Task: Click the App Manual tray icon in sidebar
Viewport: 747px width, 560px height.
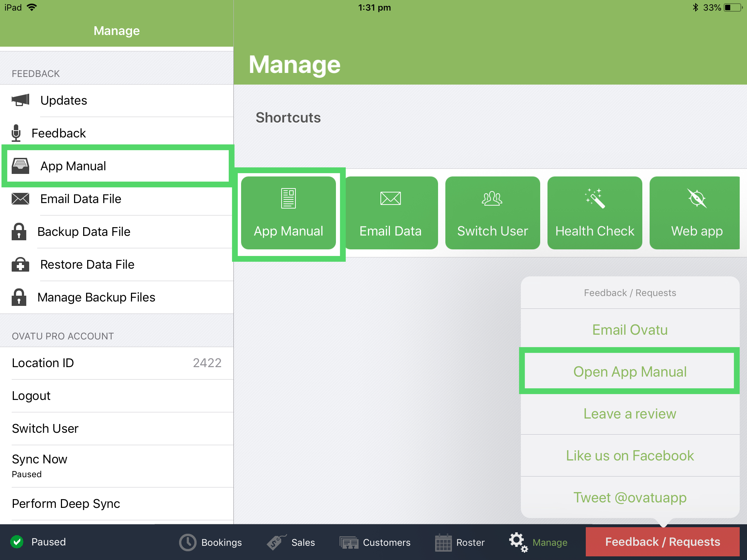Action: pos(20,166)
